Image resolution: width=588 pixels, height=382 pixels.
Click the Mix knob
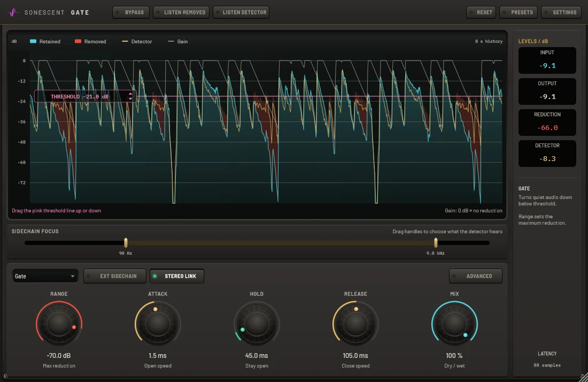point(454,324)
